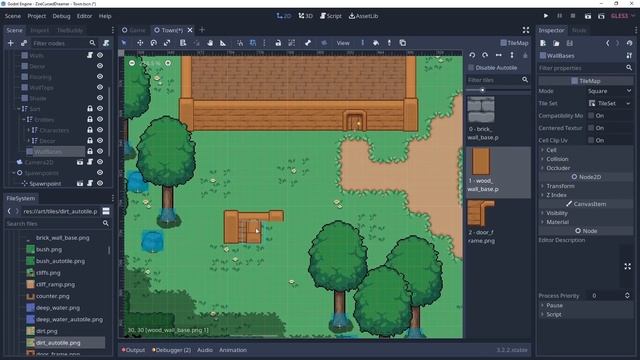Open the Debugger (2) bottom panel
Viewport: 640px width, 360px height.
click(x=171, y=350)
